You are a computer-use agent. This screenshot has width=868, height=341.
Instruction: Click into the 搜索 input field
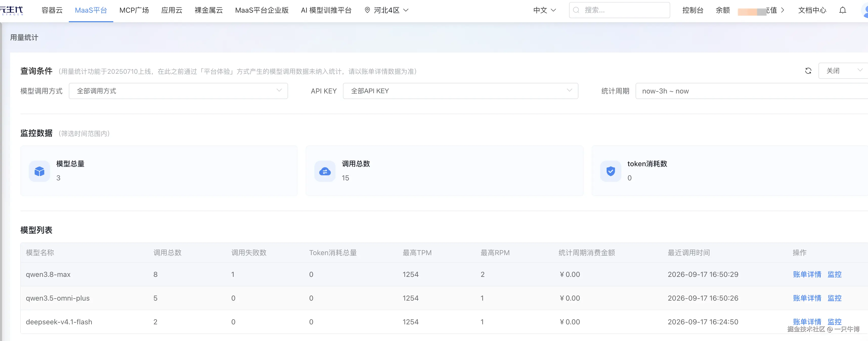(x=619, y=10)
